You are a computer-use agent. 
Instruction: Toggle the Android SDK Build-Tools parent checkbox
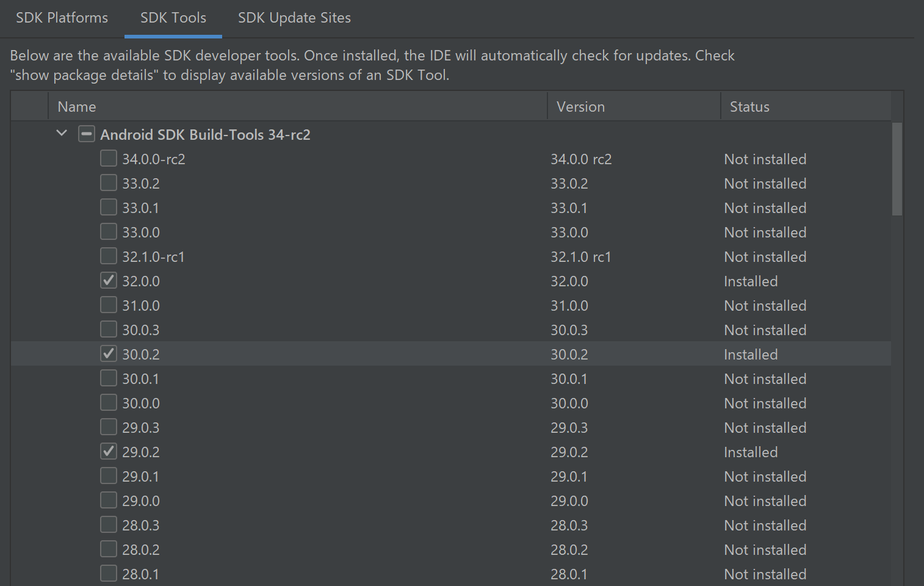(x=87, y=134)
